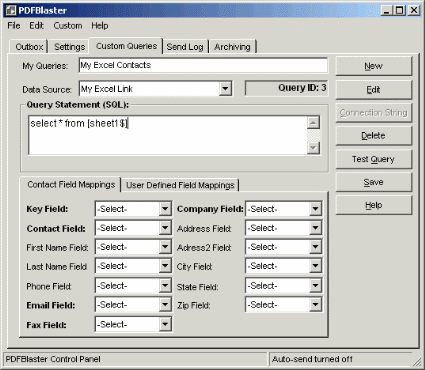Viewport: 425px width, 370px height.
Task: Click the PDFBlaster Control Panel status text
Action: pyautogui.click(x=53, y=359)
